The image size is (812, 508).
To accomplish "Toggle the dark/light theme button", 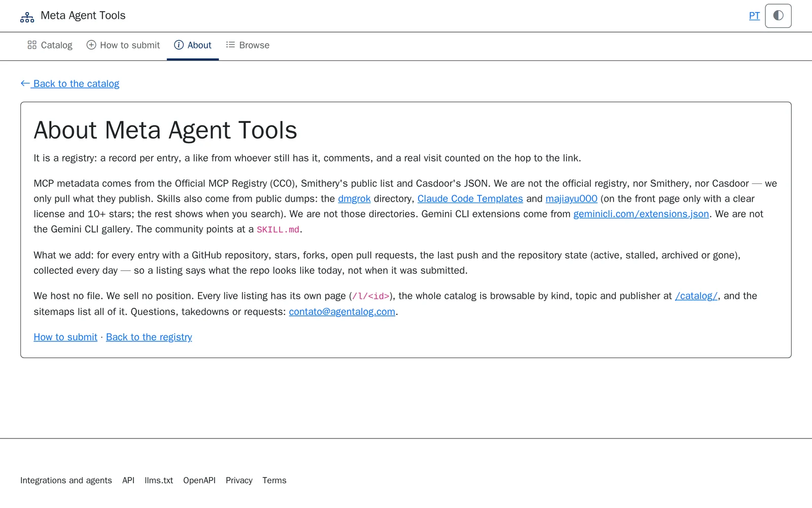I will pyautogui.click(x=778, y=16).
